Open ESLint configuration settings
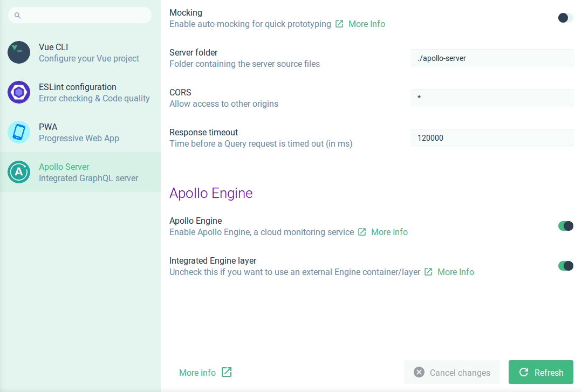The height and width of the screenshot is (392, 582). pos(80,92)
